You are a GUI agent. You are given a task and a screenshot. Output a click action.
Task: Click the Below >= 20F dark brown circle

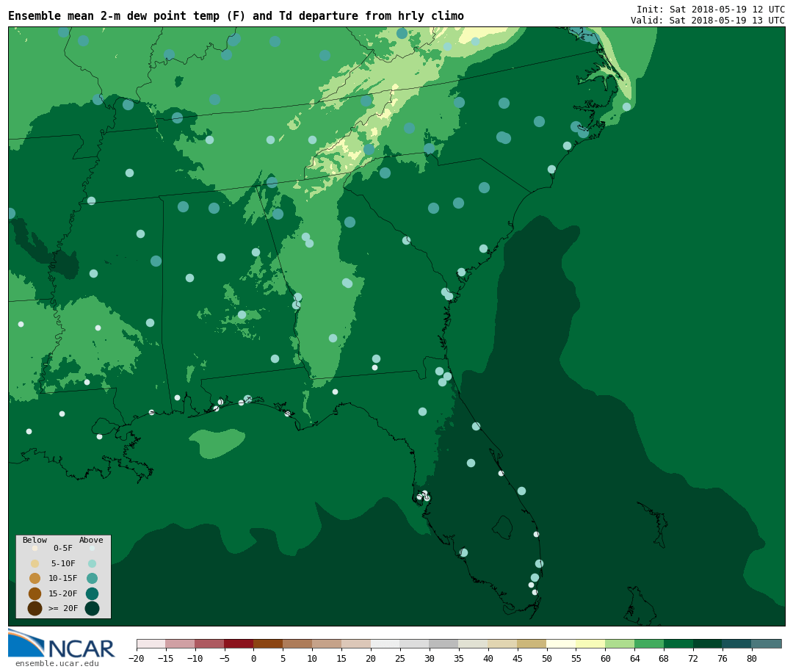(x=35, y=608)
